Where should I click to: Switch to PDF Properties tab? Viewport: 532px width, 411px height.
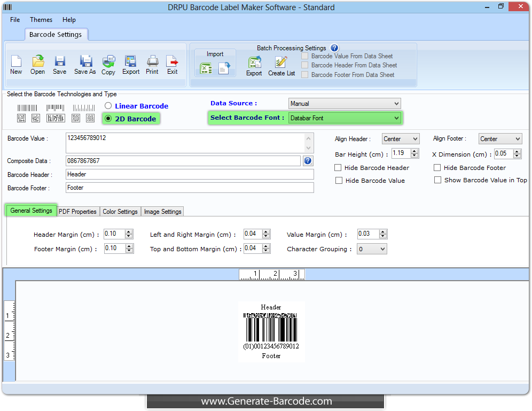(77, 212)
